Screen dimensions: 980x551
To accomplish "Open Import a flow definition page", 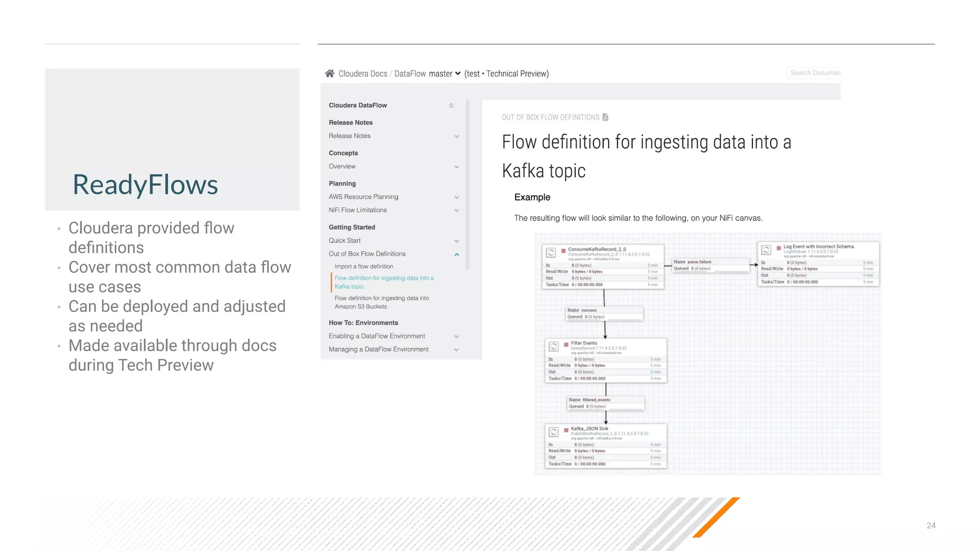I will tap(364, 266).
